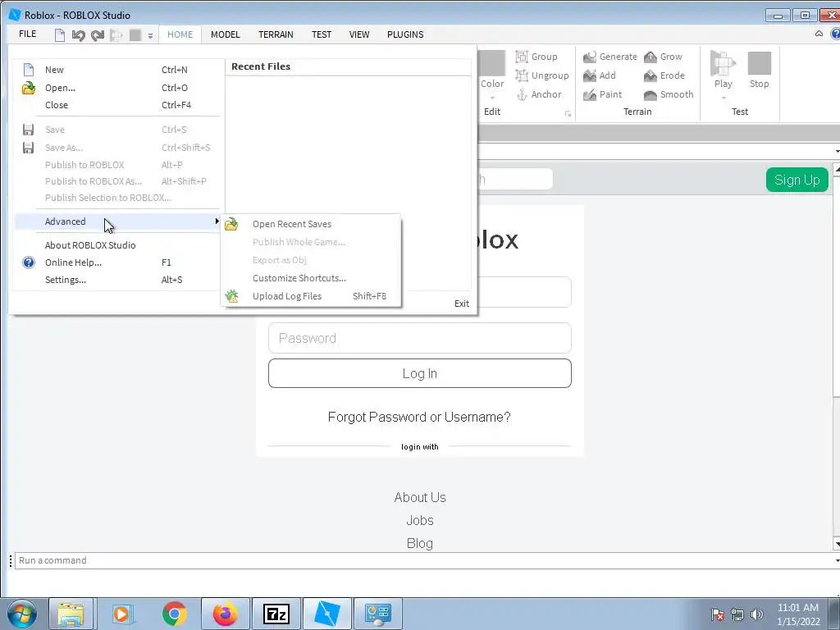Screen dimensions: 840x630
Task: Click the New document icon in the File menu
Action: coord(29,70)
